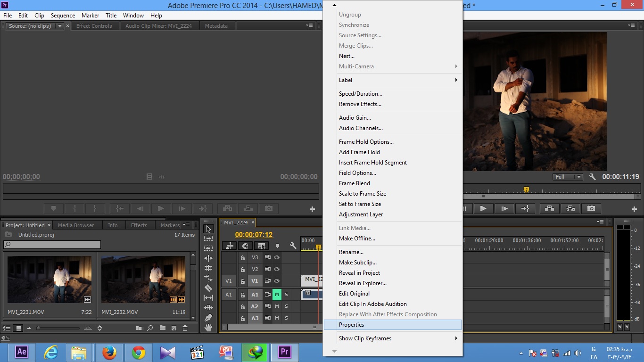644x362 pixels.
Task: Open Project panel flyout menu
Action: click(x=186, y=225)
